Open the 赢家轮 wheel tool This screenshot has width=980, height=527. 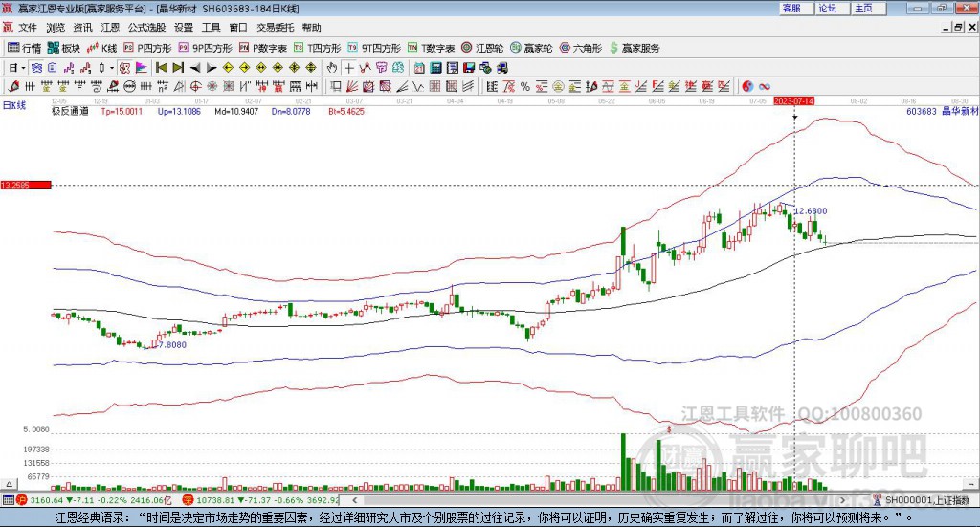(531, 48)
